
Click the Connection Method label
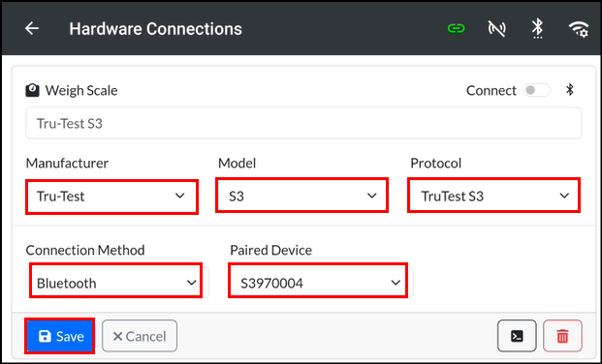pyautogui.click(x=85, y=250)
